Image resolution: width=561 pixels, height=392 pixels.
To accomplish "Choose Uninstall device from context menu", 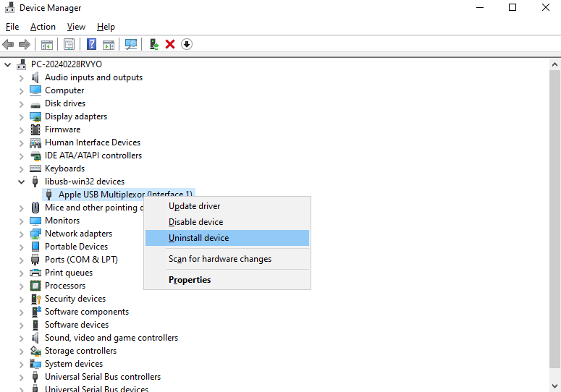I will 227,238.
